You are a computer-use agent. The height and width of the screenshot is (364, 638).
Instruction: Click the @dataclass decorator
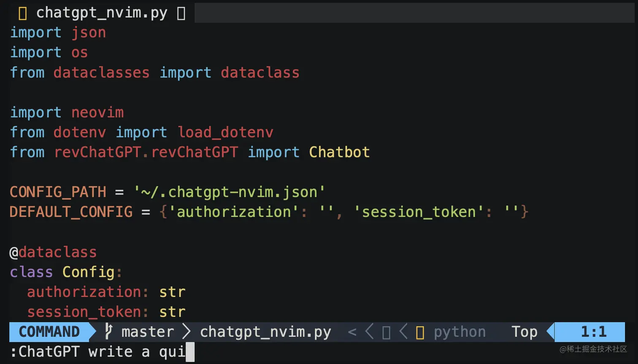pos(53,252)
